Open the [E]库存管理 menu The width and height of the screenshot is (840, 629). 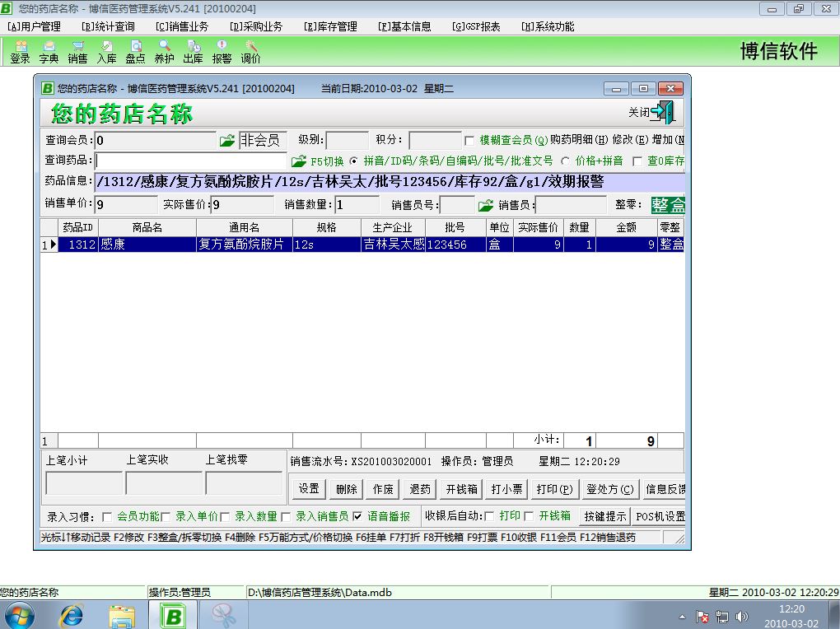tap(330, 26)
